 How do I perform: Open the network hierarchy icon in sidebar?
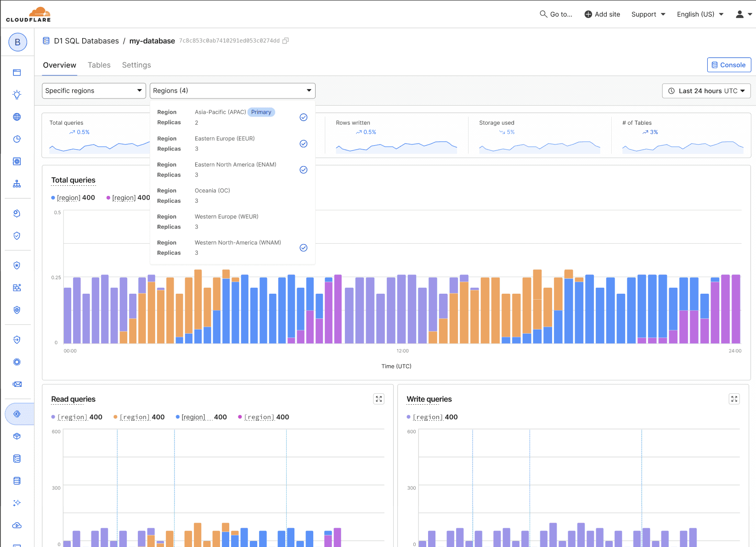click(17, 184)
